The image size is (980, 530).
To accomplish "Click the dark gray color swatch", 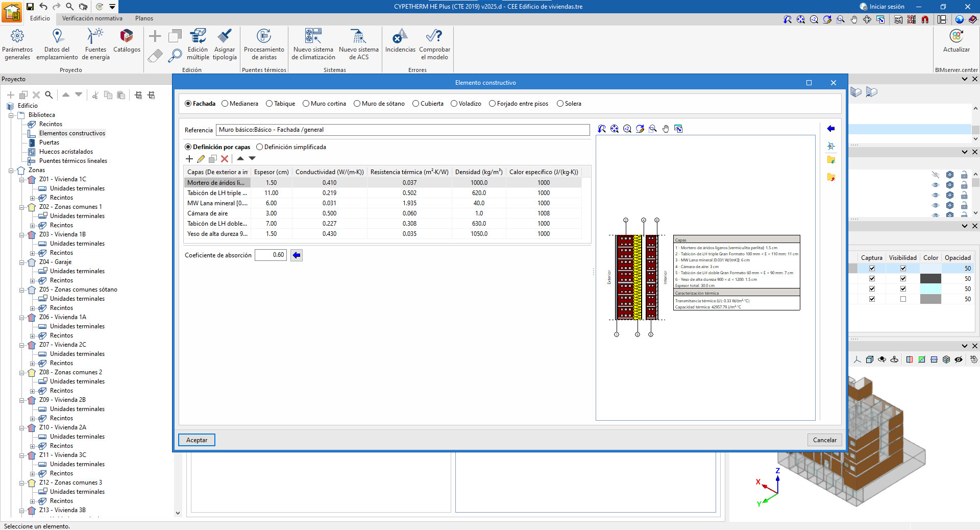I will [x=930, y=279].
